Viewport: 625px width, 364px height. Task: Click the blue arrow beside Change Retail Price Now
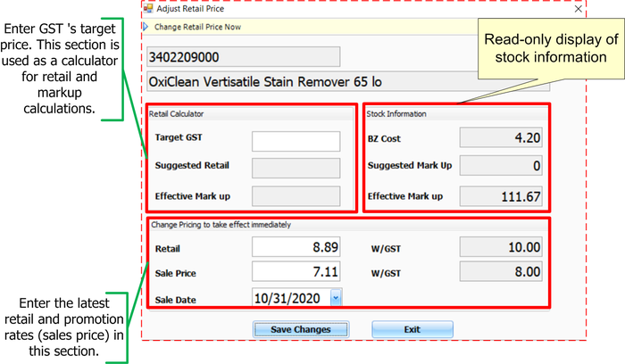tap(146, 27)
